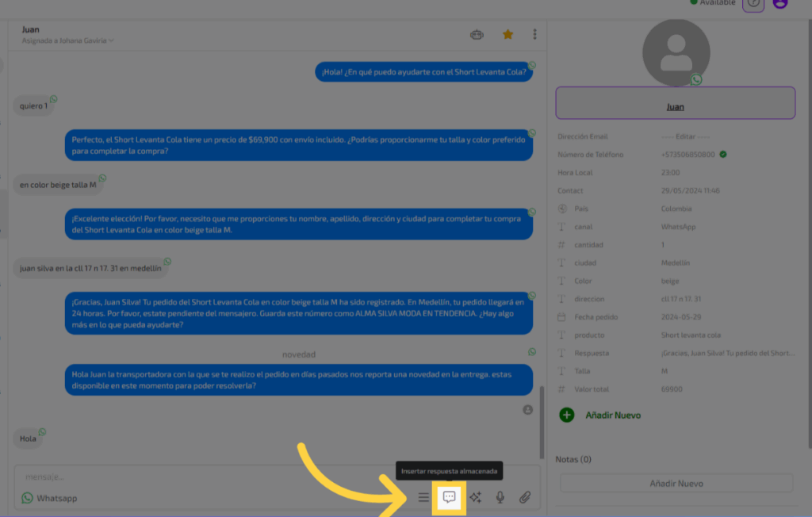This screenshot has width=812, height=517.
Task: Open the user profile avatar menu
Action: pos(779,4)
